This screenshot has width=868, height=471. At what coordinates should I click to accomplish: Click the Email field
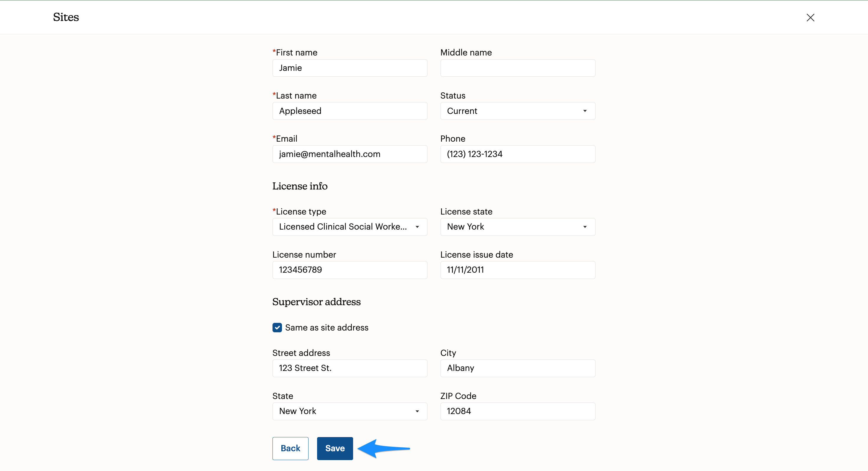[x=350, y=154]
